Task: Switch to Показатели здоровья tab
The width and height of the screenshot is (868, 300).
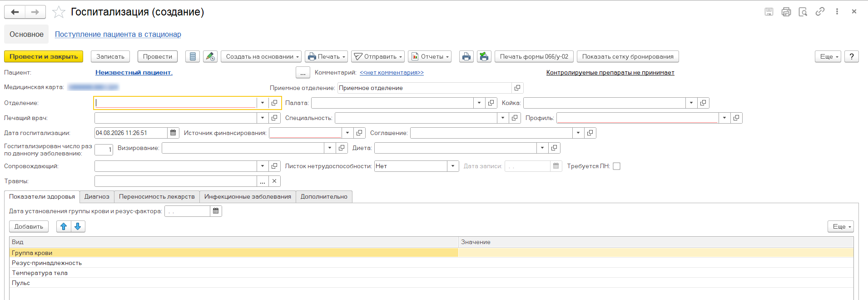Action: click(42, 196)
